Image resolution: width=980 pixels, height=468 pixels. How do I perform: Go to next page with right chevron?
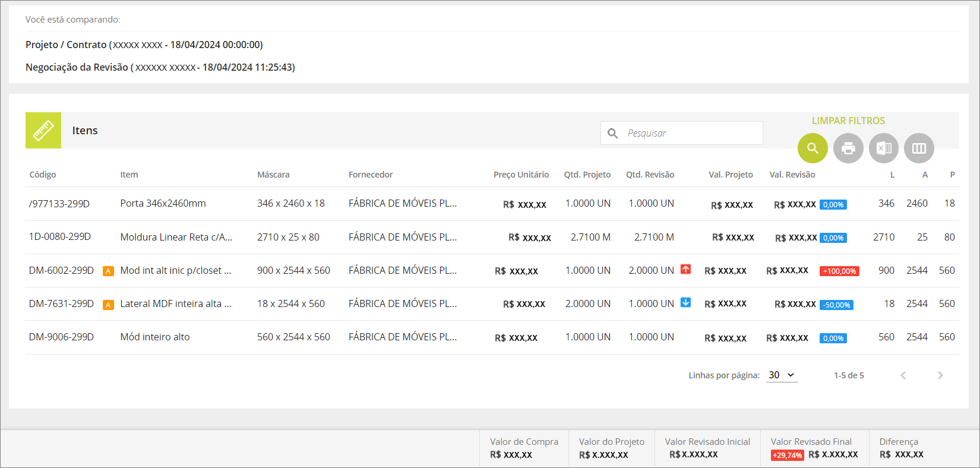click(940, 375)
